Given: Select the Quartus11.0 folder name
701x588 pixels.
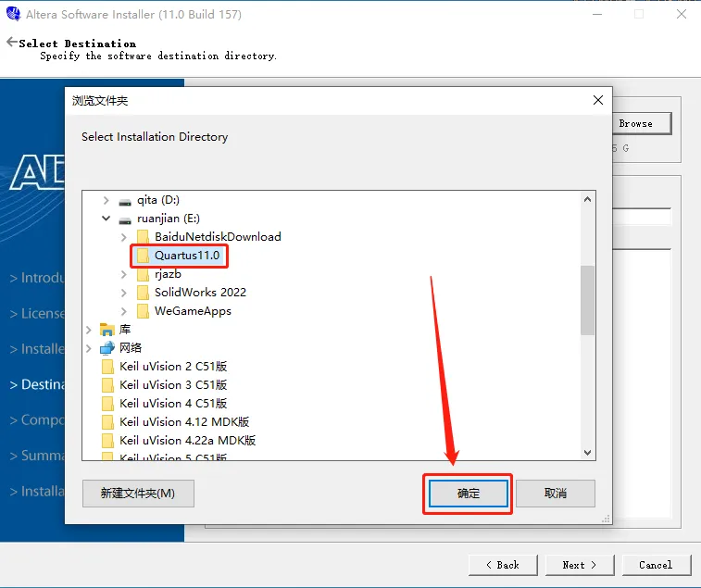Looking at the screenshot, I should pos(187,256).
